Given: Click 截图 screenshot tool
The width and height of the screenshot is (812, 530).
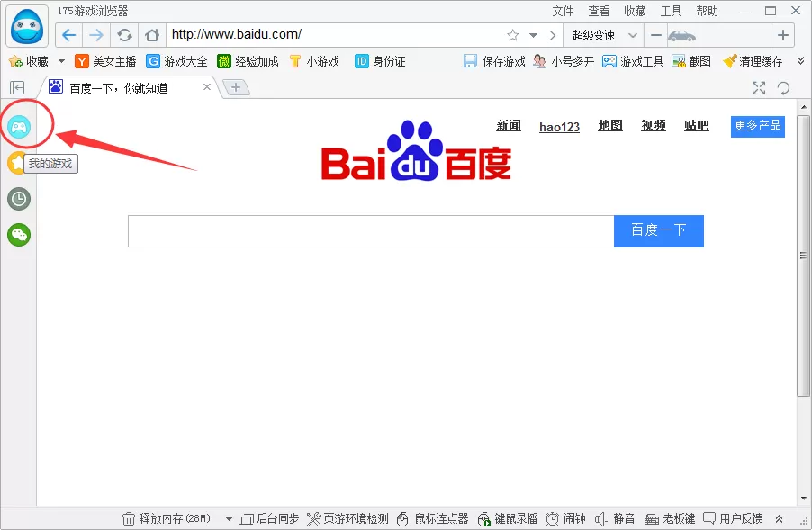Looking at the screenshot, I should pyautogui.click(x=691, y=61).
